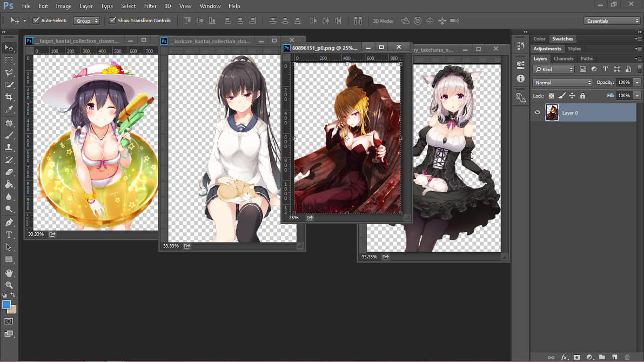Activate the Hand tool
The image size is (644, 362).
click(9, 272)
